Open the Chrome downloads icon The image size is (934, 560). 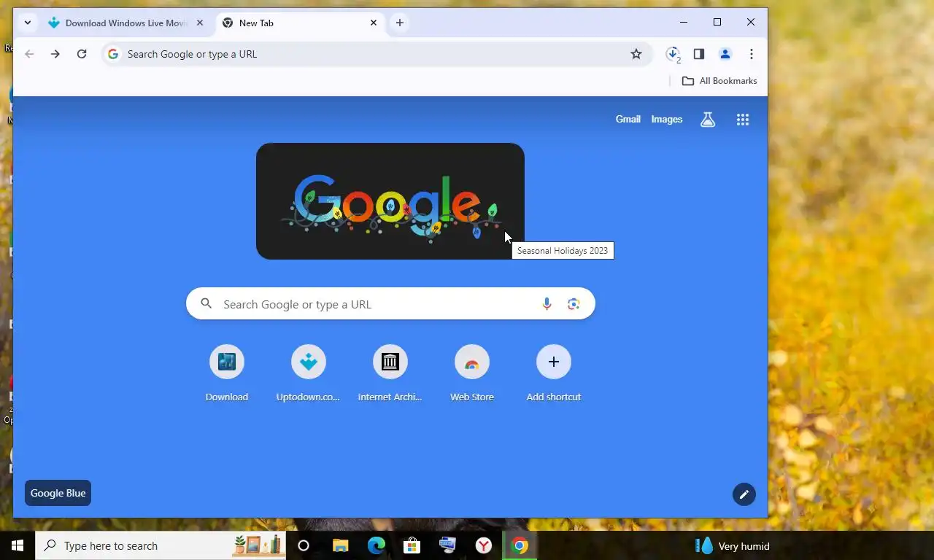673,54
